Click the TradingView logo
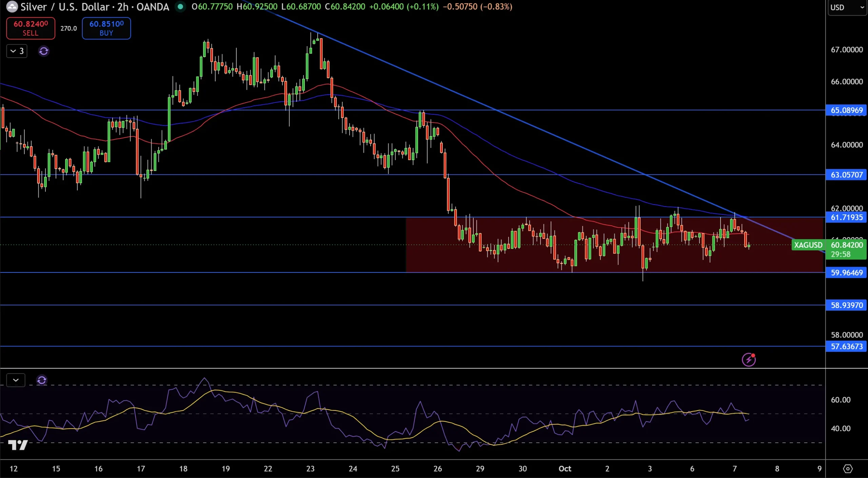 tap(18, 445)
